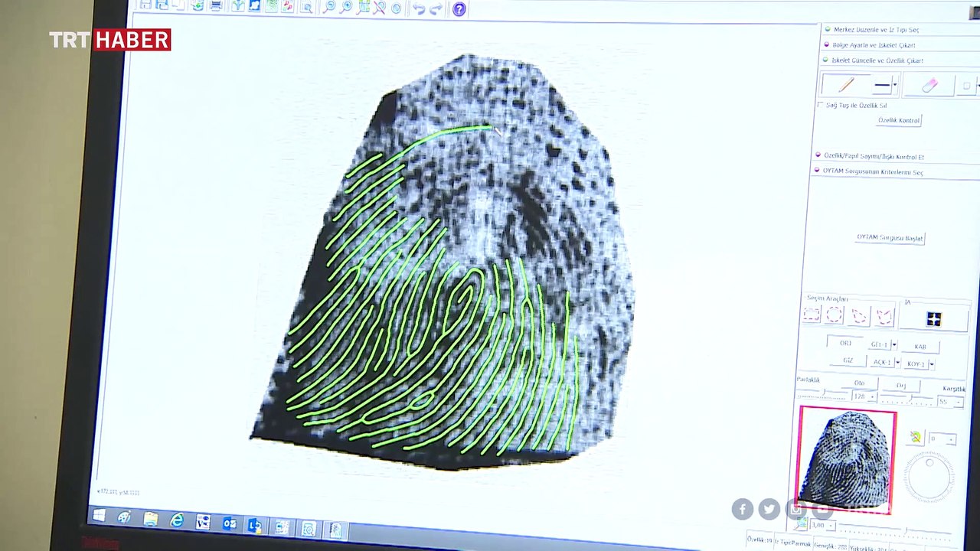Click the IA crosshair icon
Viewport: 980px width, 551px height.
[933, 319]
